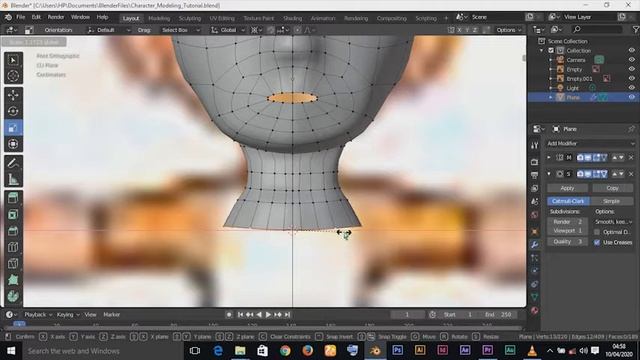640x360 pixels.
Task: Click the End frame field
Action: 498,315
